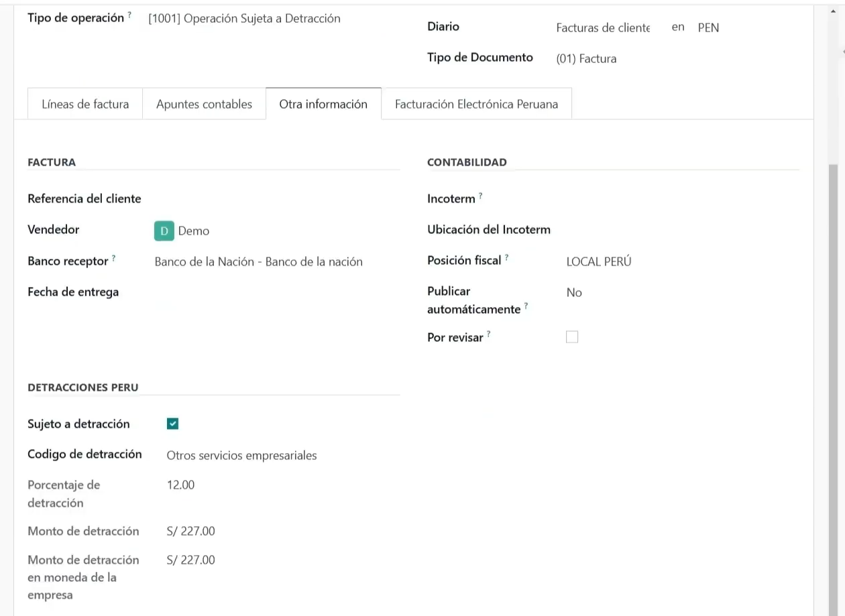Screen dimensions: 845x616
Task: Click the Demo vendor name
Action: point(194,231)
